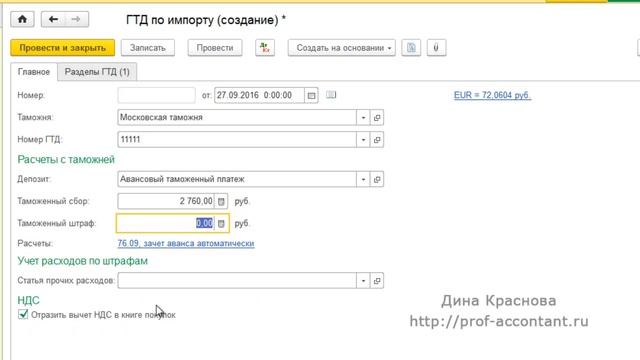
Task: Click the НДС section heading
Action: [29, 300]
